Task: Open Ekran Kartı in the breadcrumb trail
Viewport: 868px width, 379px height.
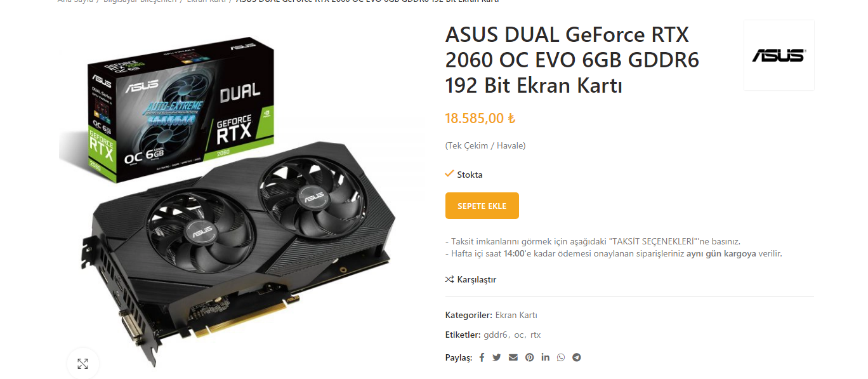Action: (206, 1)
